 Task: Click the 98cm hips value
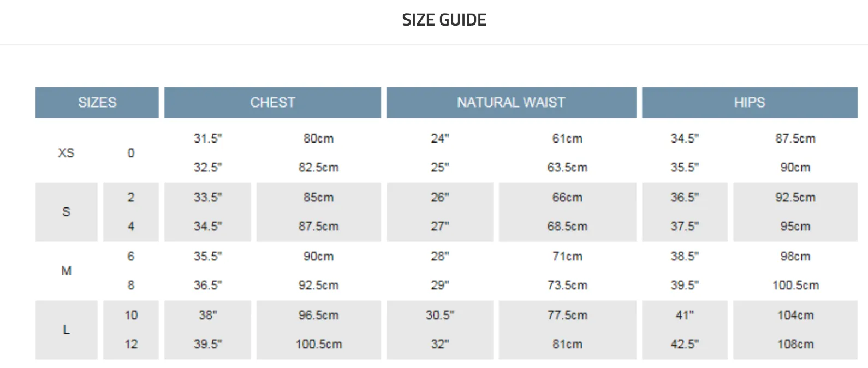coord(795,256)
